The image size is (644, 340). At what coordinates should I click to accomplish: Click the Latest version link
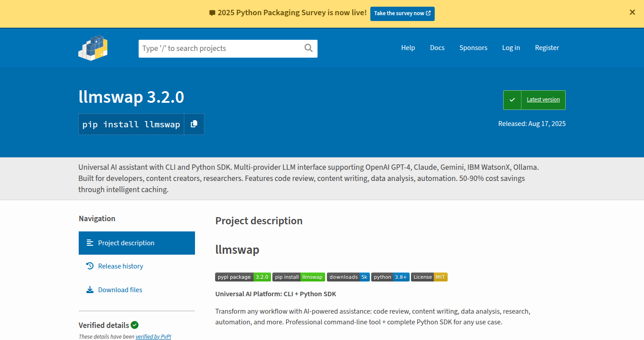click(x=543, y=100)
